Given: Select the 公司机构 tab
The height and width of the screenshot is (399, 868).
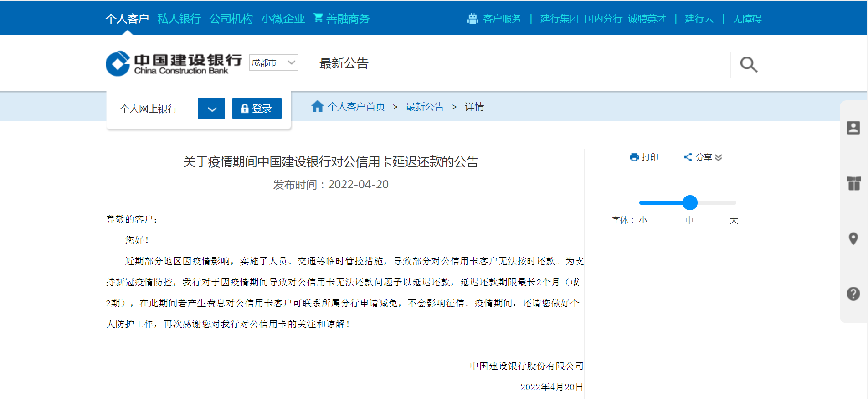Looking at the screenshot, I should (x=231, y=19).
